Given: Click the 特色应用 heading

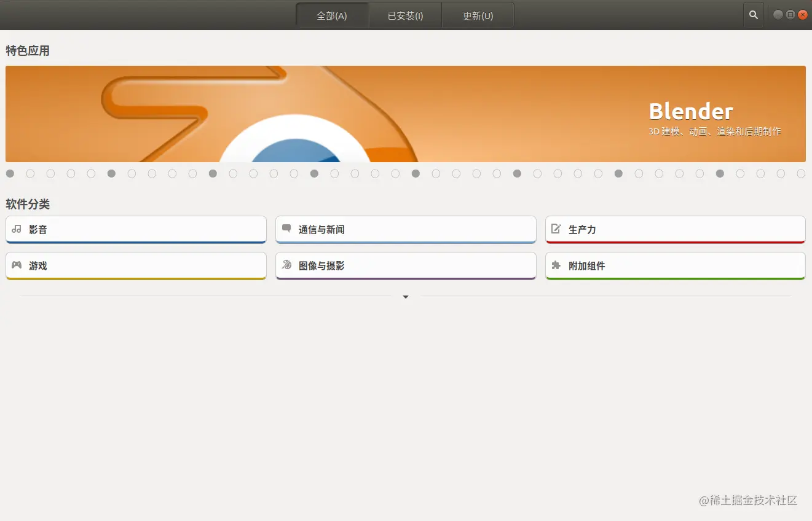Looking at the screenshot, I should [x=28, y=51].
